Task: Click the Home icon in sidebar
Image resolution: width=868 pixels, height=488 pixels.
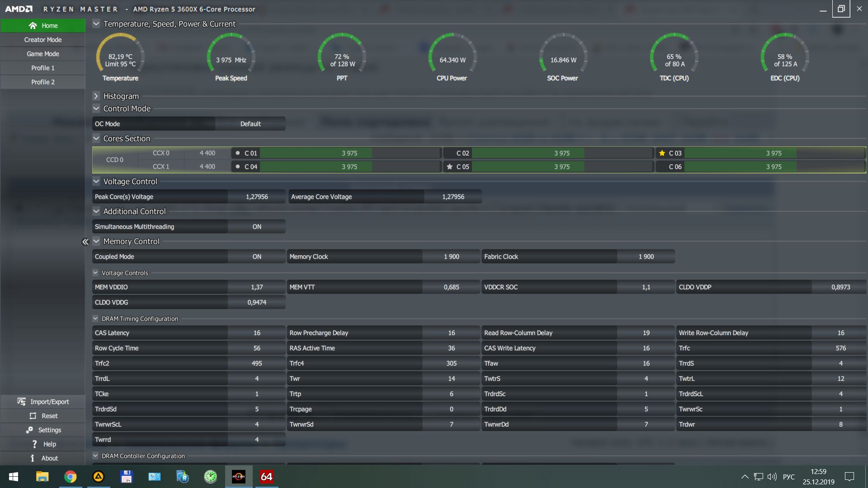Action: click(33, 26)
